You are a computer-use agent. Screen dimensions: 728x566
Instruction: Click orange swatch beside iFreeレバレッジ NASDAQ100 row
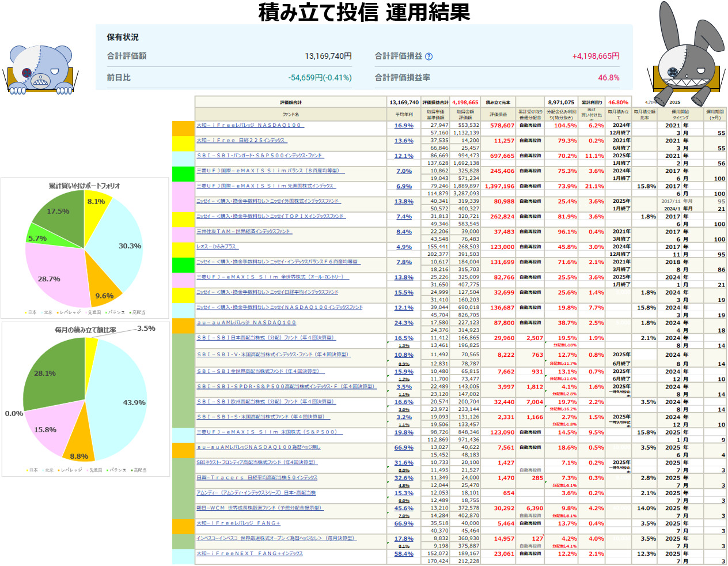click(183, 129)
